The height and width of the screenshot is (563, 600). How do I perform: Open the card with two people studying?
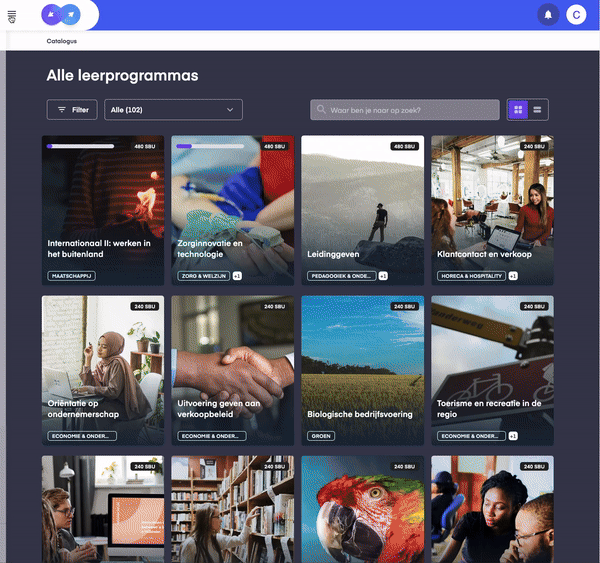pyautogui.click(x=492, y=509)
